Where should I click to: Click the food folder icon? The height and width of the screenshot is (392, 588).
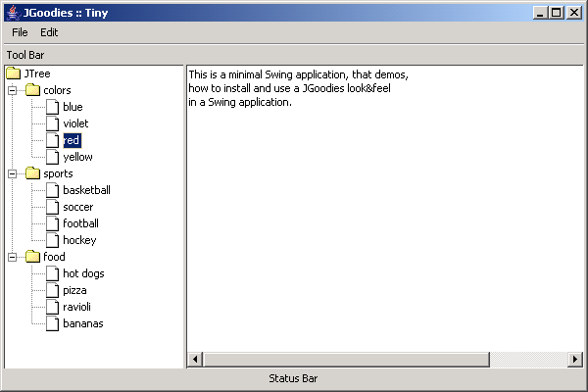(x=32, y=257)
